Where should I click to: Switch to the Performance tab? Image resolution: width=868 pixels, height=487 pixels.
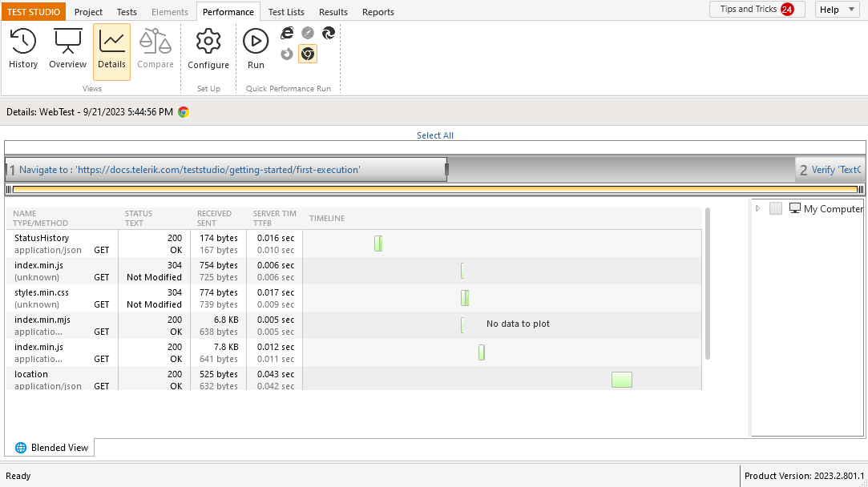coord(228,12)
